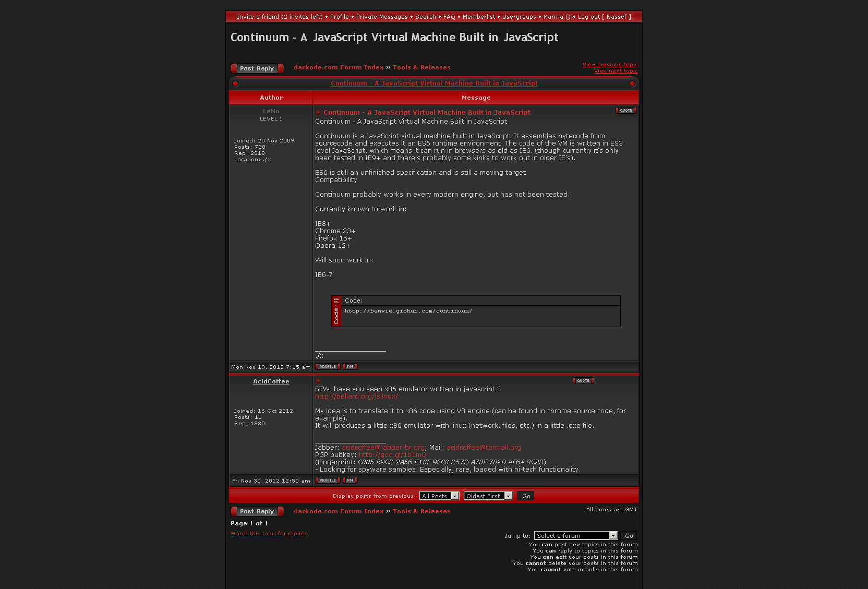Click the post marker icon beside LeNo's post title
Screen dimensions: 868x589
coord(318,113)
